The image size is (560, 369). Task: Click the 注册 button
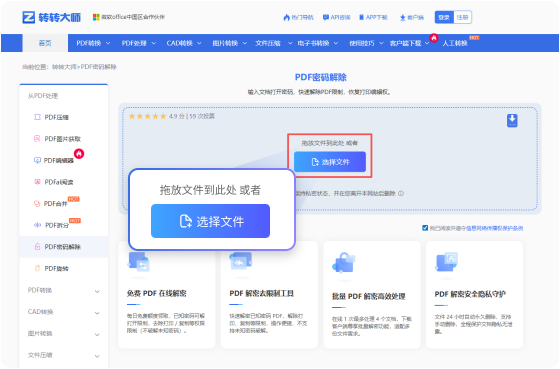[462, 17]
